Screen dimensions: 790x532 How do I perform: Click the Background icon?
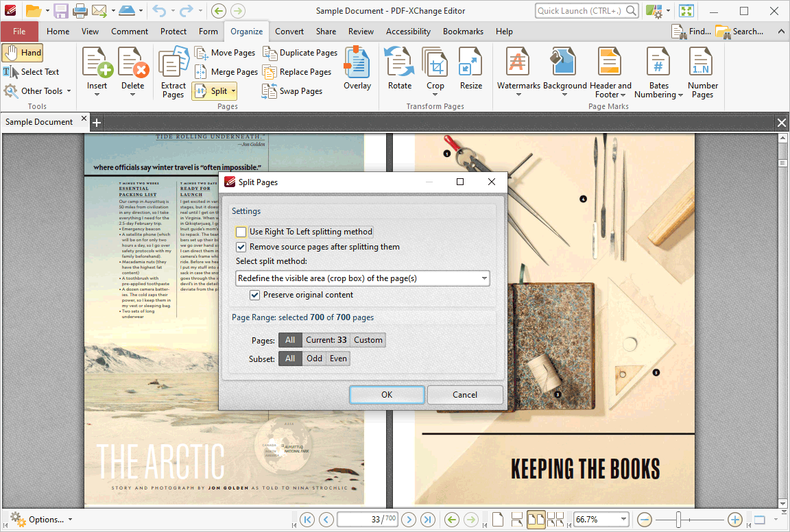coord(564,62)
